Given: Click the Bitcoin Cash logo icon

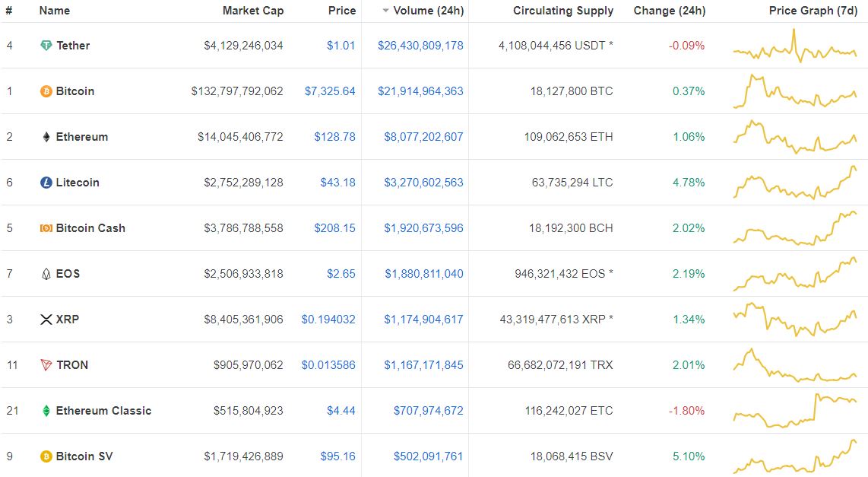Looking at the screenshot, I should (x=46, y=228).
